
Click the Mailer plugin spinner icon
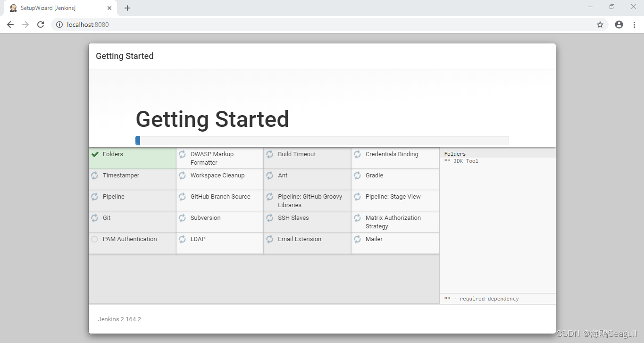(357, 239)
